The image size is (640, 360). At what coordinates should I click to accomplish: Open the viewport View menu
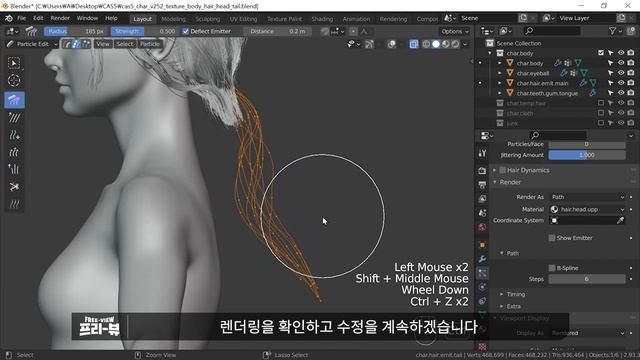pos(103,44)
